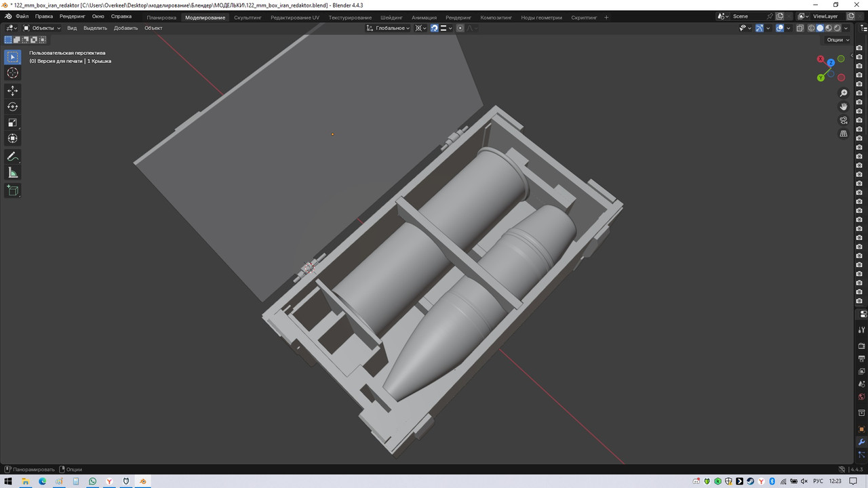Open the orange Object properties tab
Screen dimensions: 868x488
861,429
